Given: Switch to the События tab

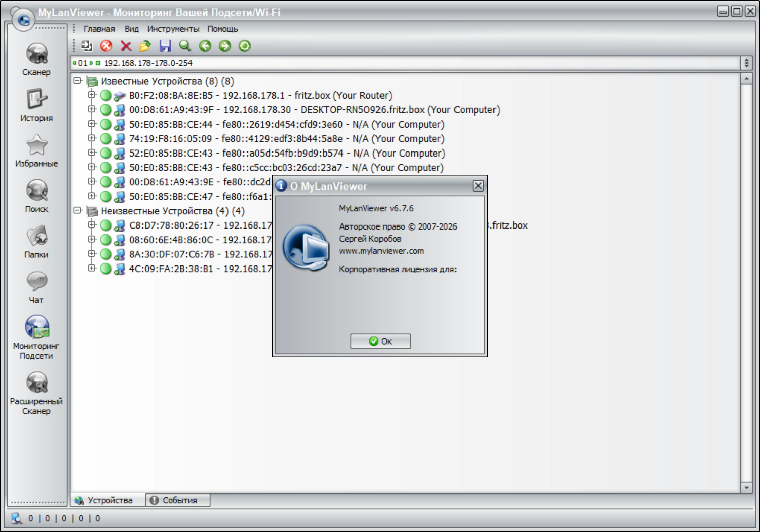Looking at the screenshot, I should (178, 500).
